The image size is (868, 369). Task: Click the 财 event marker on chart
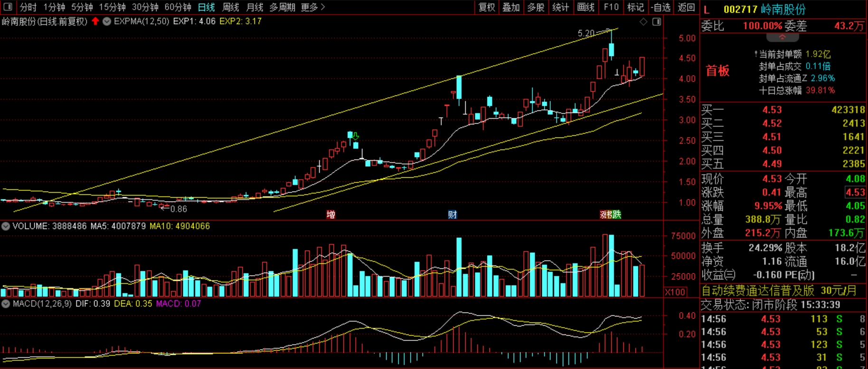point(452,215)
